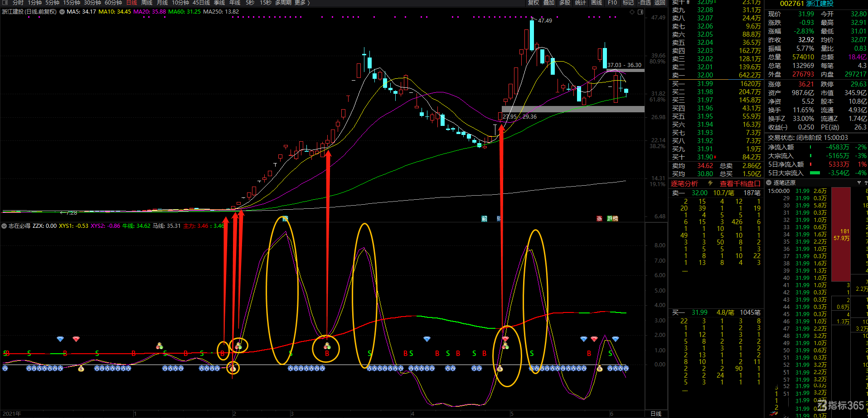This screenshot has height=418, width=868.
Task: Switch to 15分钟 period
Action: tap(72, 3)
